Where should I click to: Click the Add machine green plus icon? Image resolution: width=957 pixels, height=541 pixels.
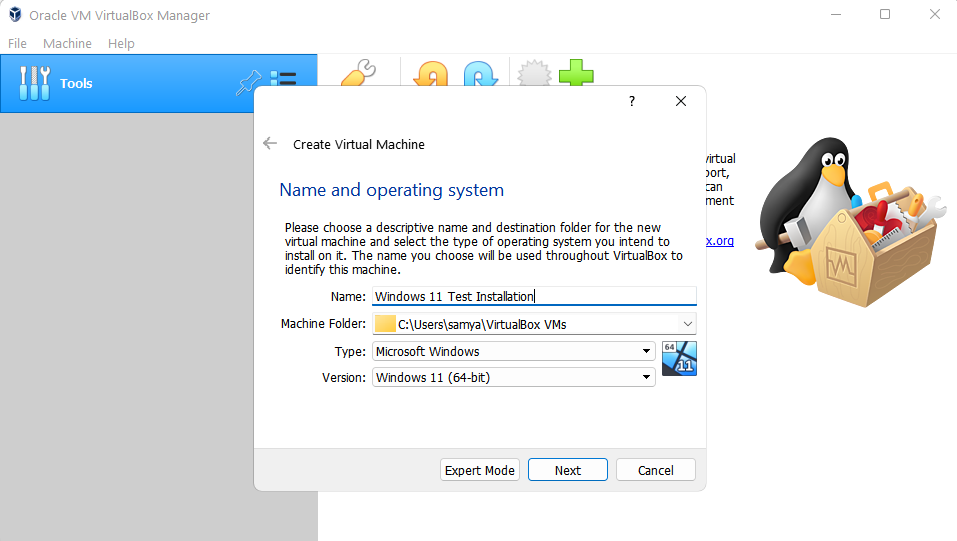[x=576, y=73]
